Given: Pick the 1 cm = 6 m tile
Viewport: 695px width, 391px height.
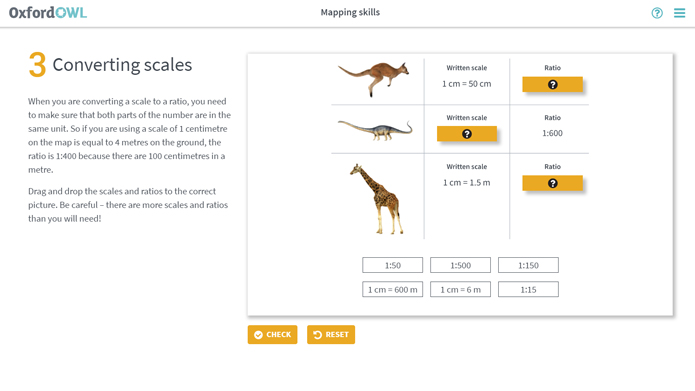Looking at the screenshot, I should pos(460,289).
